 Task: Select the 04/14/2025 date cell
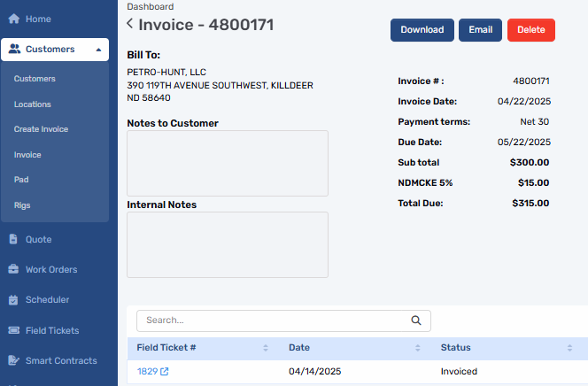point(314,371)
